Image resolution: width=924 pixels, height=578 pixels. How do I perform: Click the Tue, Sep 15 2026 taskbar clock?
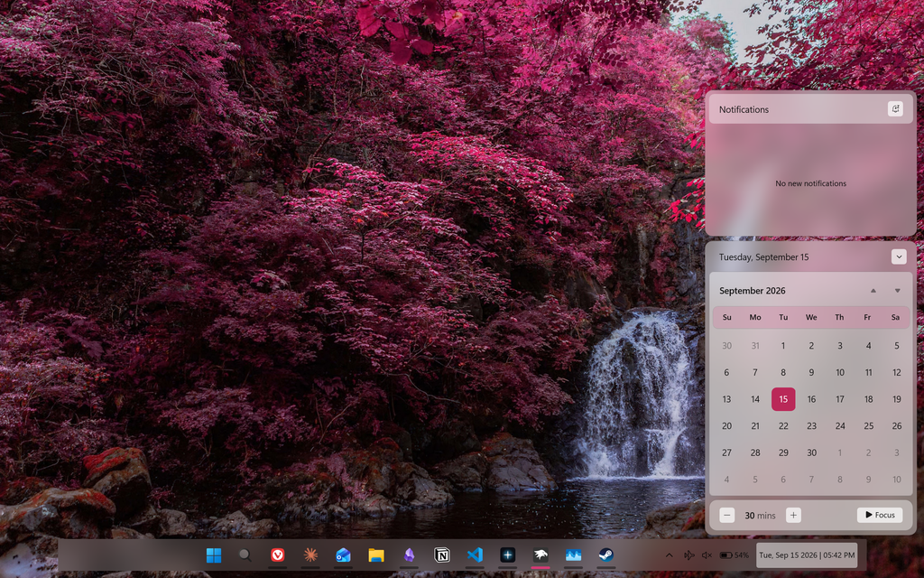click(807, 555)
